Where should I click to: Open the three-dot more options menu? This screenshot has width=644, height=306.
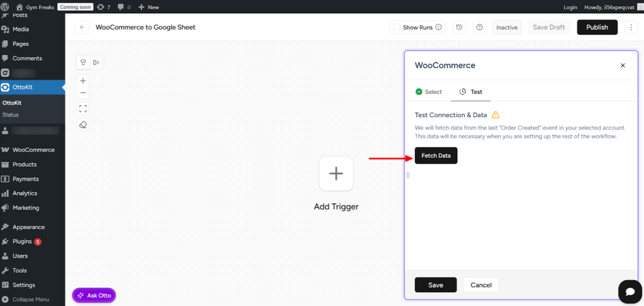(630, 27)
